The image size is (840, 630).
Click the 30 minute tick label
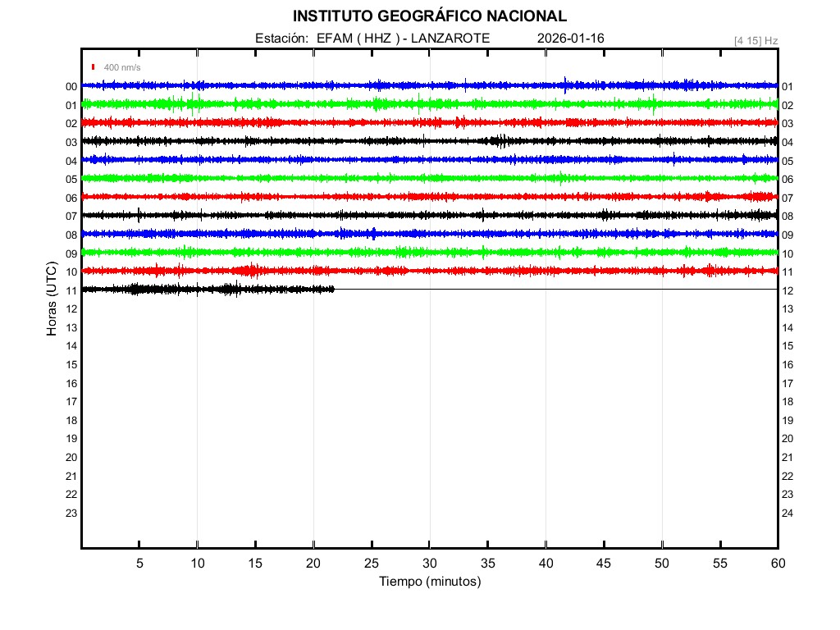pyautogui.click(x=429, y=564)
